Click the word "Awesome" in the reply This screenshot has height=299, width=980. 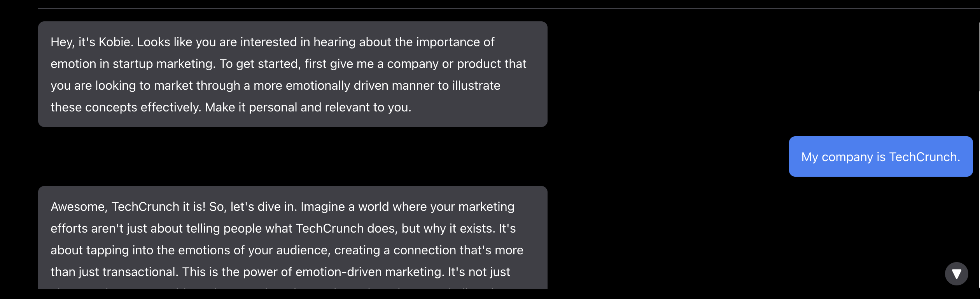[x=78, y=207]
